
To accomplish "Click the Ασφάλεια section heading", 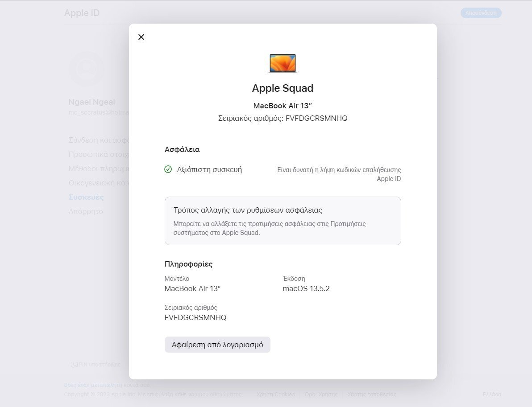I will (182, 149).
